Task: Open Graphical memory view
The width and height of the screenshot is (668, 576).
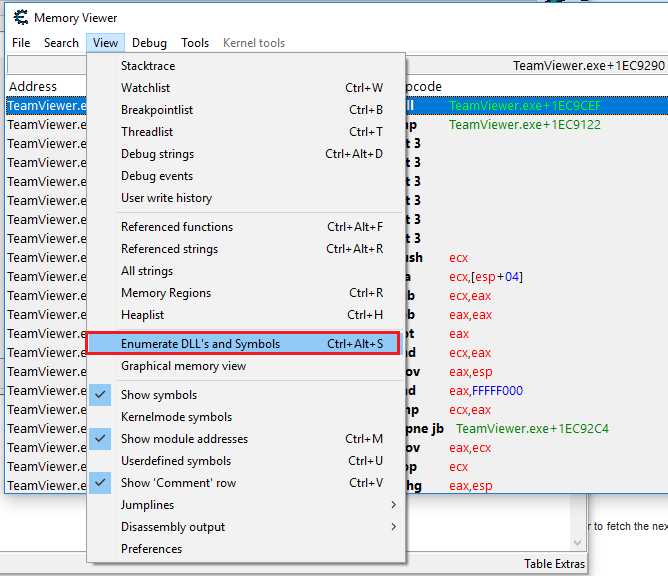Action: 246,366
